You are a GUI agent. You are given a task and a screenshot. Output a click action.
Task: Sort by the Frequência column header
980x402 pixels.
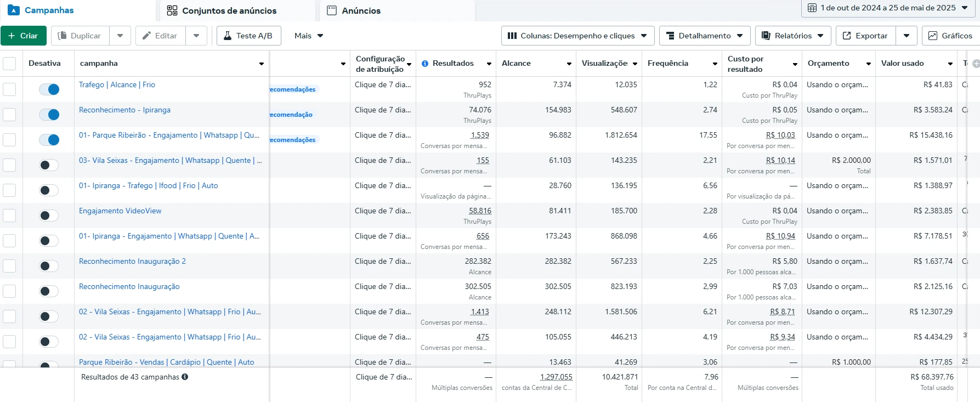pyautogui.click(x=667, y=63)
